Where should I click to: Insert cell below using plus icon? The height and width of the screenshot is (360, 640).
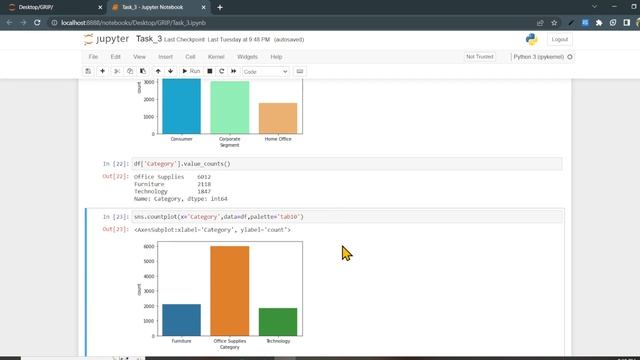coord(102,71)
